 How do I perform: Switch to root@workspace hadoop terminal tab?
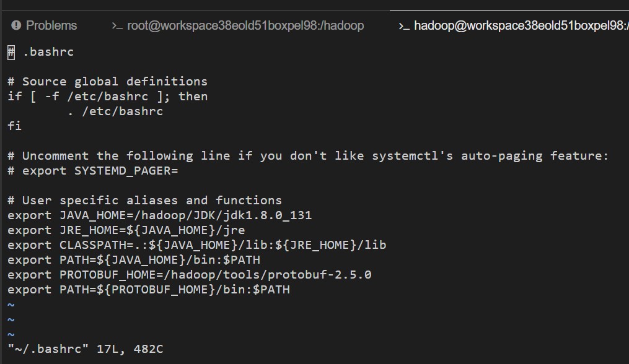click(237, 25)
